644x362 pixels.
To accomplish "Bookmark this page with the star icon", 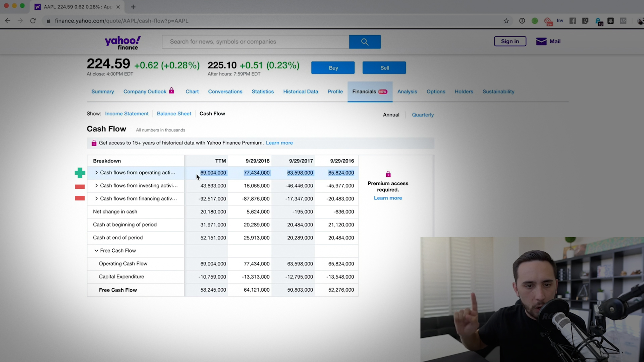I will click(506, 21).
